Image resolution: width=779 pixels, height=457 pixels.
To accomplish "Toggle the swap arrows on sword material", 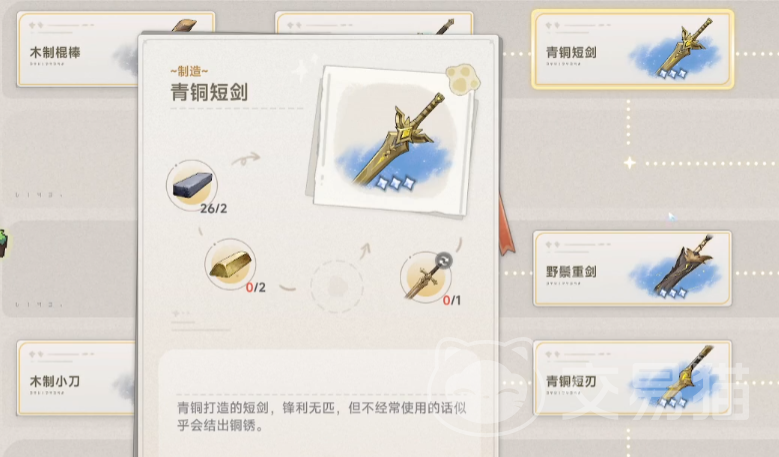I will (444, 260).
